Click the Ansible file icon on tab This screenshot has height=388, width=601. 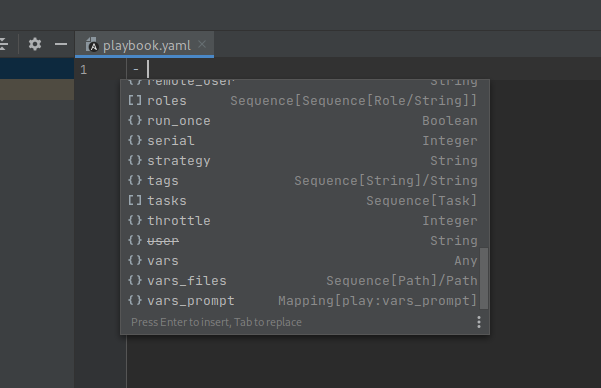click(x=92, y=45)
